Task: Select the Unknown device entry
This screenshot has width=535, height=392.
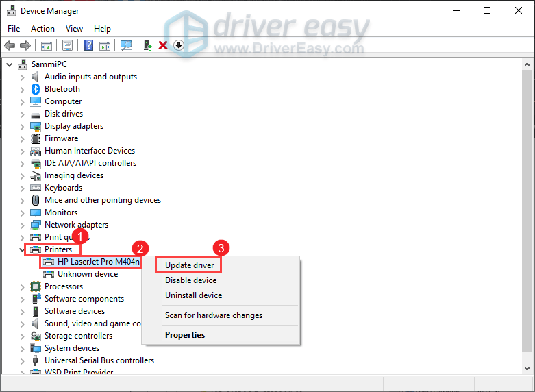Action: [88, 274]
